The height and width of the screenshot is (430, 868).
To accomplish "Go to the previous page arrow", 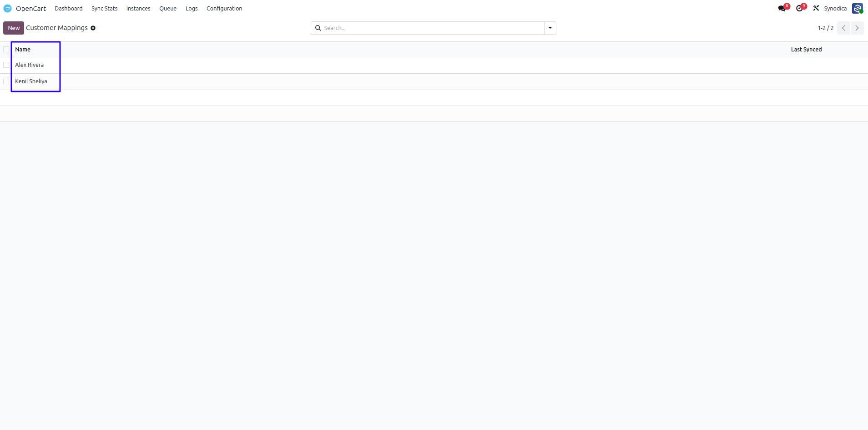I will [x=844, y=28].
